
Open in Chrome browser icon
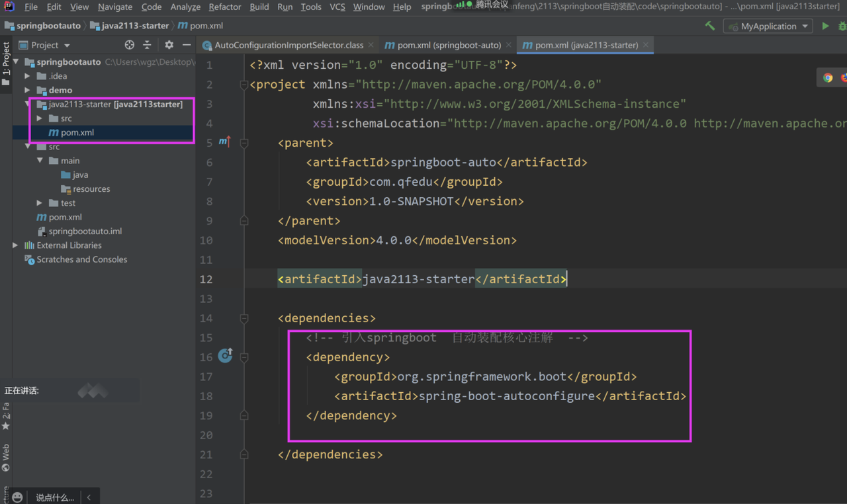click(828, 77)
